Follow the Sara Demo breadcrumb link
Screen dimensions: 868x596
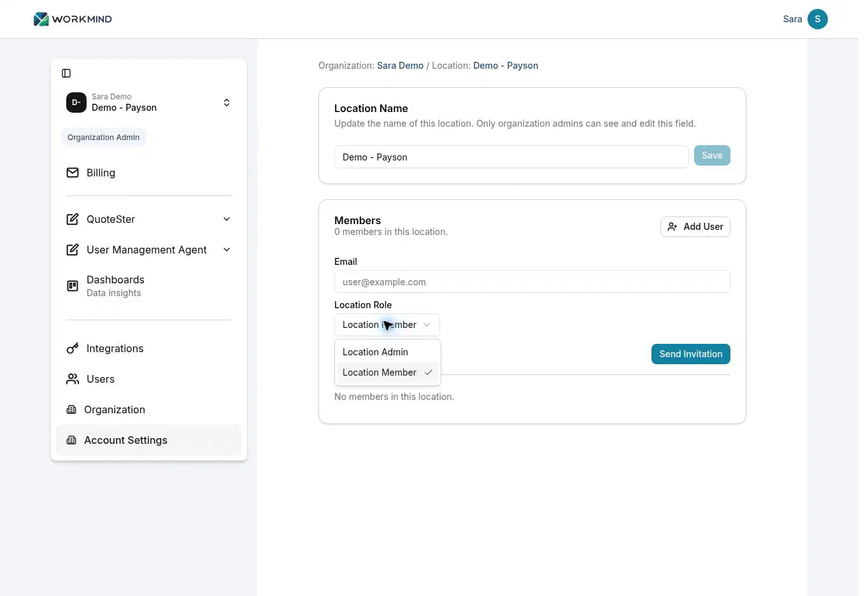(x=400, y=66)
